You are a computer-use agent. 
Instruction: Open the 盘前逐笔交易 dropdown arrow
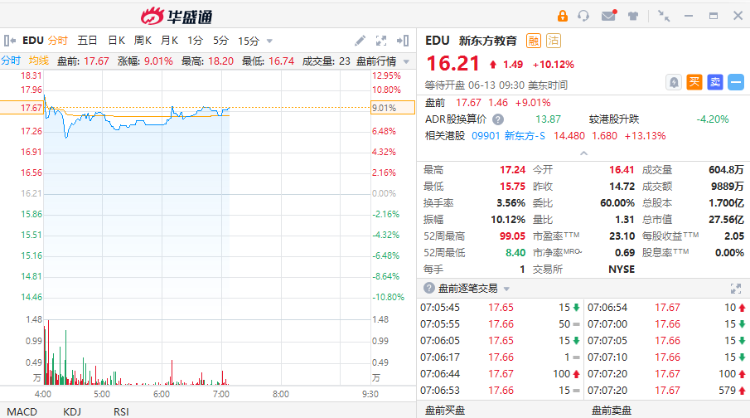[x=507, y=289]
